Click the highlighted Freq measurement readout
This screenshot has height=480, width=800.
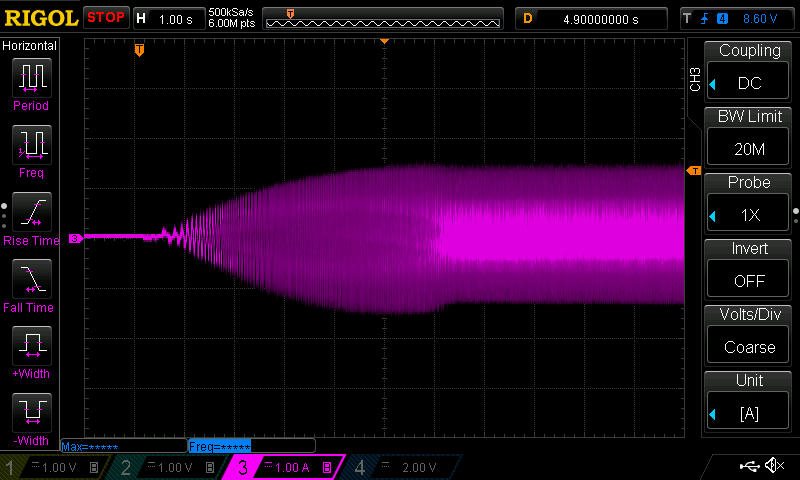tap(219, 446)
